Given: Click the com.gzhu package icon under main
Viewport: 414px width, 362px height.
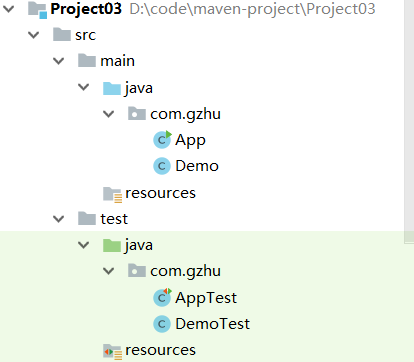Looking at the screenshot, I should coord(137,114).
